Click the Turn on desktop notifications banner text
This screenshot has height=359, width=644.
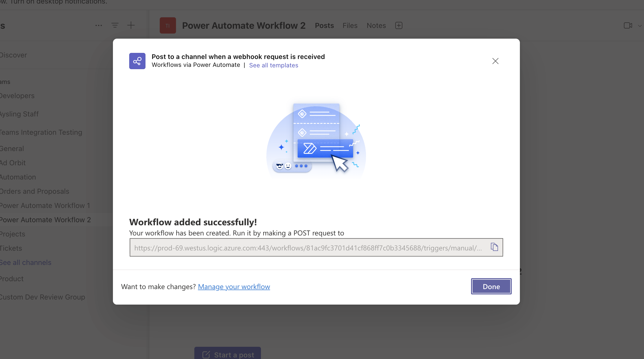click(58, 2)
